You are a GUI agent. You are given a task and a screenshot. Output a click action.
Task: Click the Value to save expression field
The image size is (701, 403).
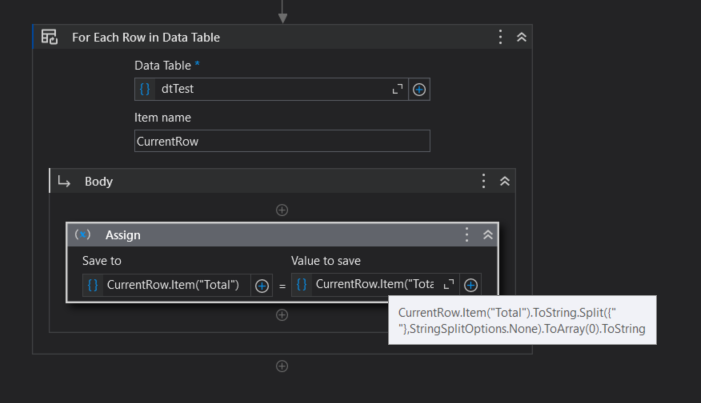click(374, 285)
